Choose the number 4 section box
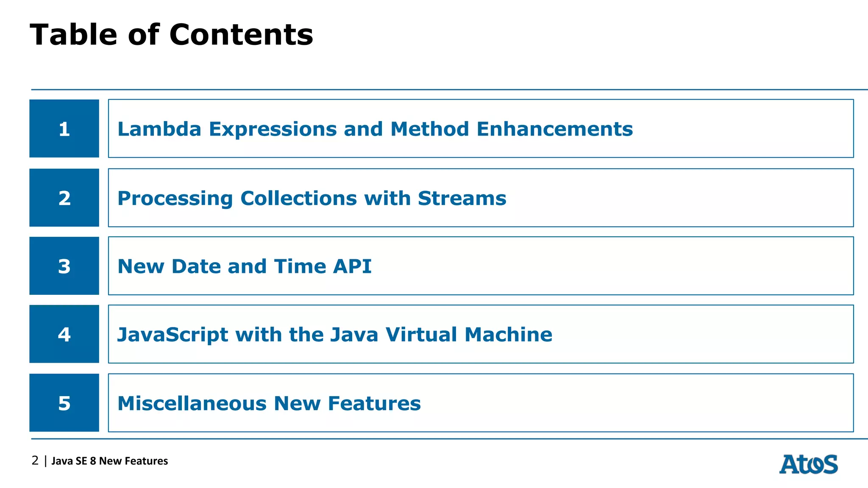The height and width of the screenshot is (488, 868). [x=64, y=334]
